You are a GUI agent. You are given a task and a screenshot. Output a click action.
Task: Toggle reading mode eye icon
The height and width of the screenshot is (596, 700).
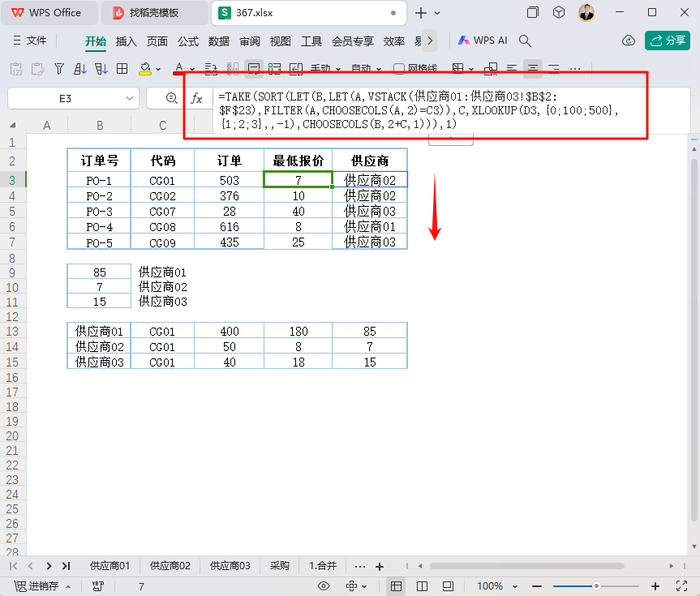point(324,586)
